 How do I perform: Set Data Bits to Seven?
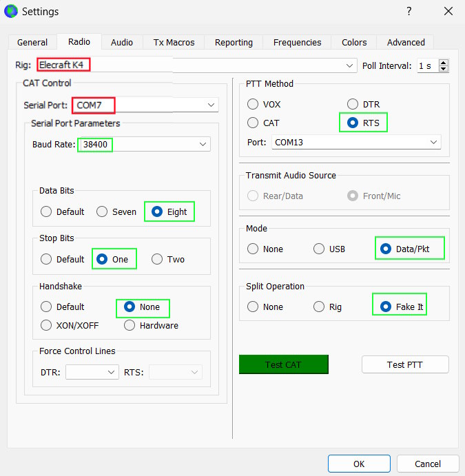(102, 211)
